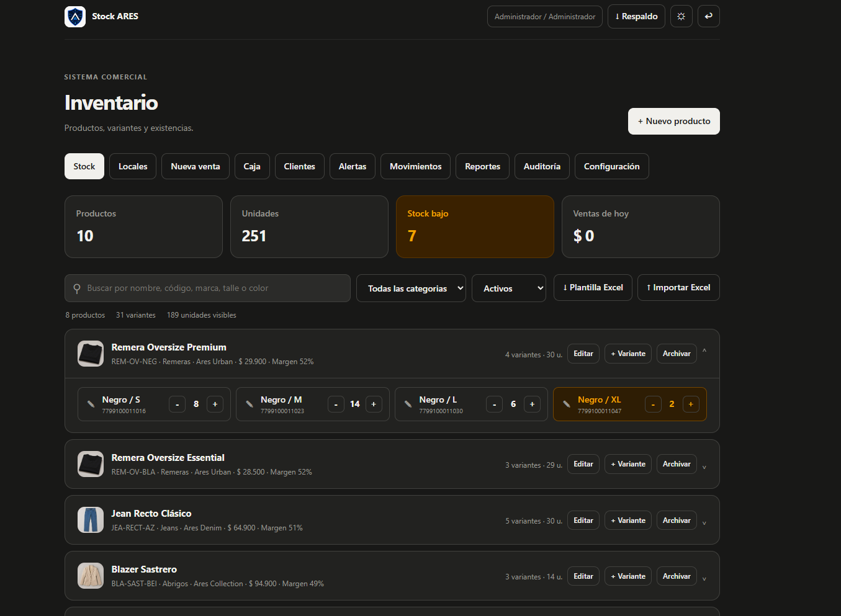Image resolution: width=841 pixels, height=616 pixels.
Task: Open the Activos status dropdown
Action: point(509,288)
